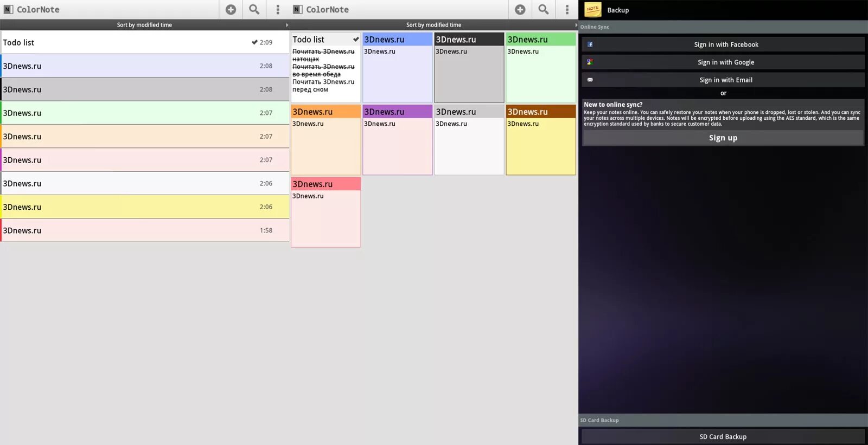Open the overflow menu in grid view toolbar

tap(567, 9)
